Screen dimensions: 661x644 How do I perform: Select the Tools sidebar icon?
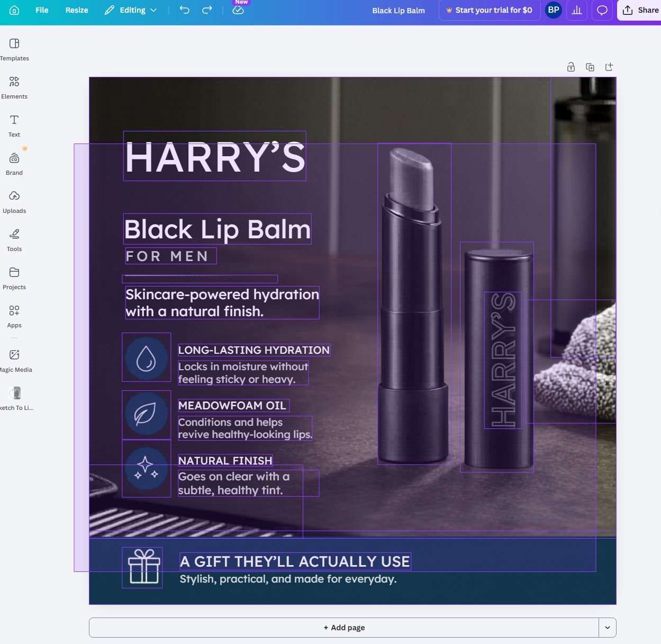pyautogui.click(x=14, y=240)
